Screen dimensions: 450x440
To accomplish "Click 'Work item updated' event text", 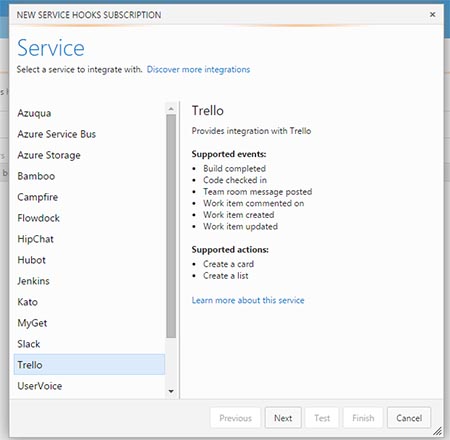I will pyautogui.click(x=240, y=227).
